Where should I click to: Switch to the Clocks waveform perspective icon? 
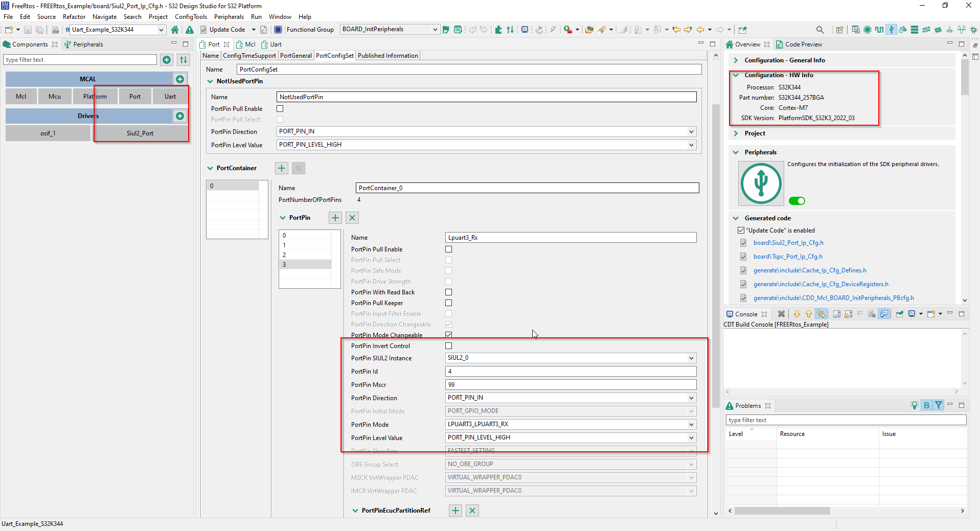tap(879, 30)
